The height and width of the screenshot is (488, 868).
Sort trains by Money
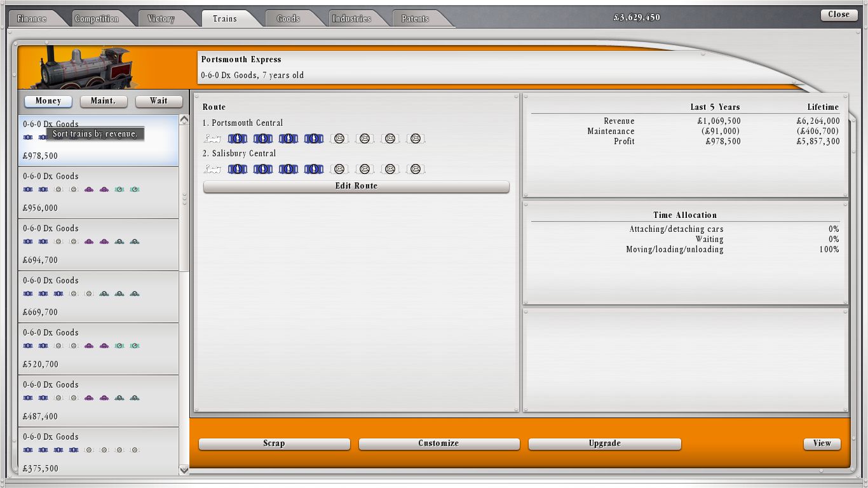(x=48, y=101)
